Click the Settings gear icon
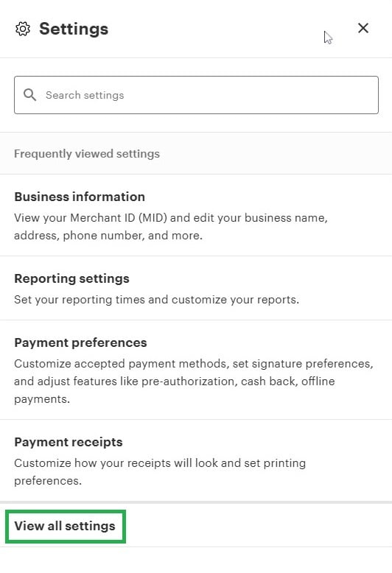Screen dimensions: 392x573 tap(23, 29)
